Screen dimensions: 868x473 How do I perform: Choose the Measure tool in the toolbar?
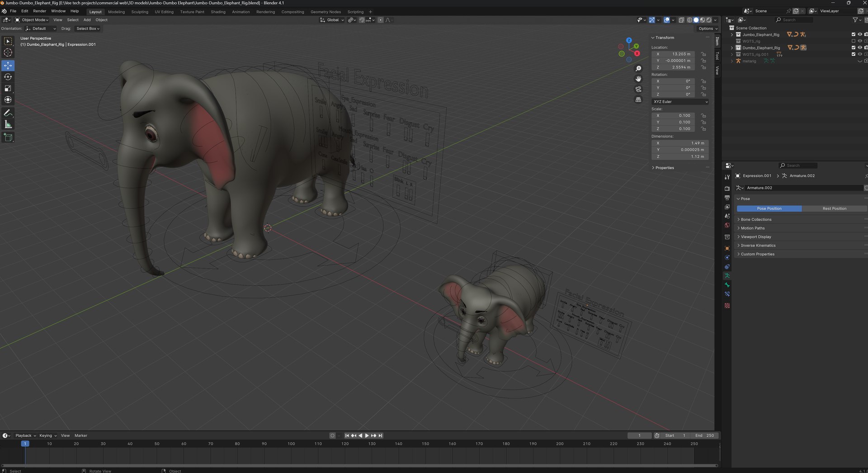click(x=8, y=125)
